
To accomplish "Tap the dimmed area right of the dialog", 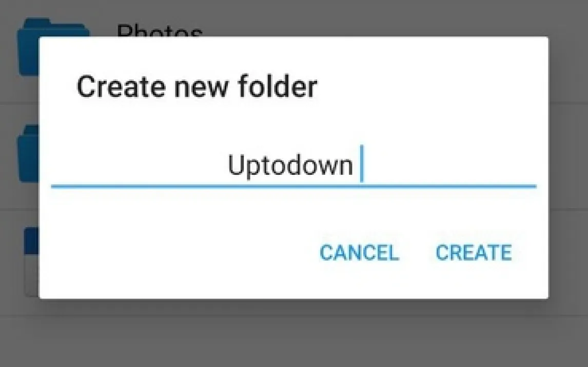I will pyautogui.click(x=569, y=169).
